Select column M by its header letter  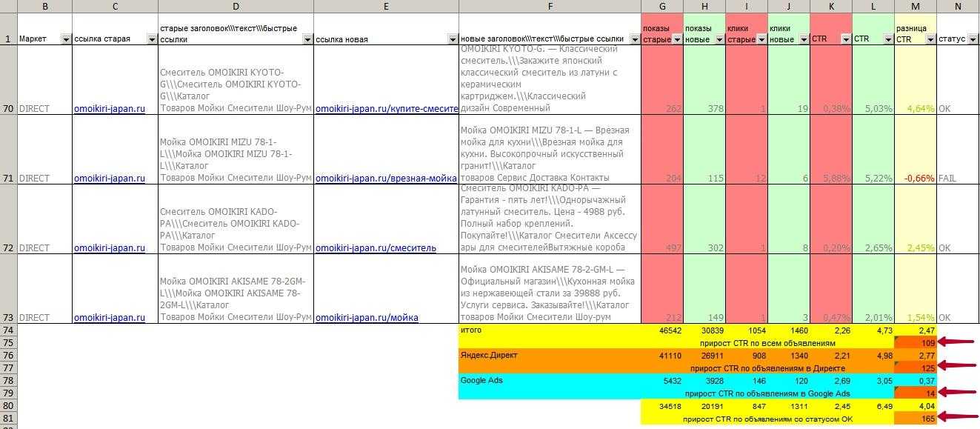[916, 7]
